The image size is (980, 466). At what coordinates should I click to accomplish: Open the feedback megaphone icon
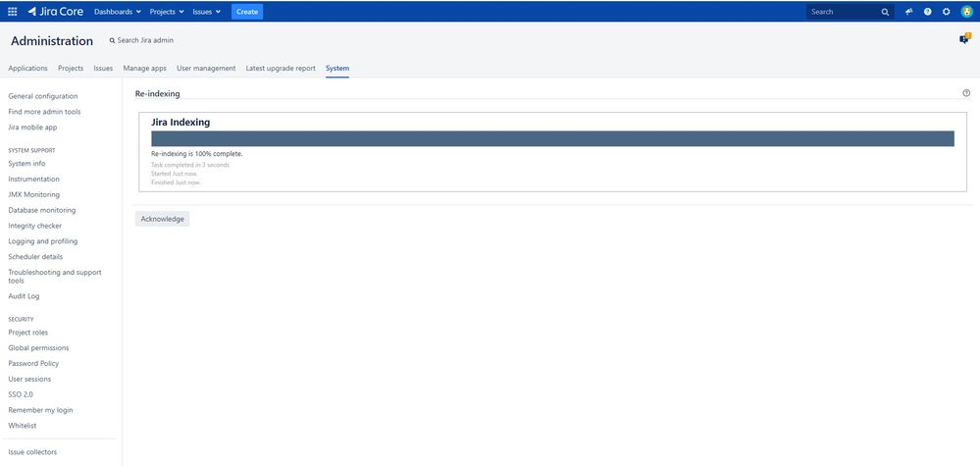(x=908, y=12)
